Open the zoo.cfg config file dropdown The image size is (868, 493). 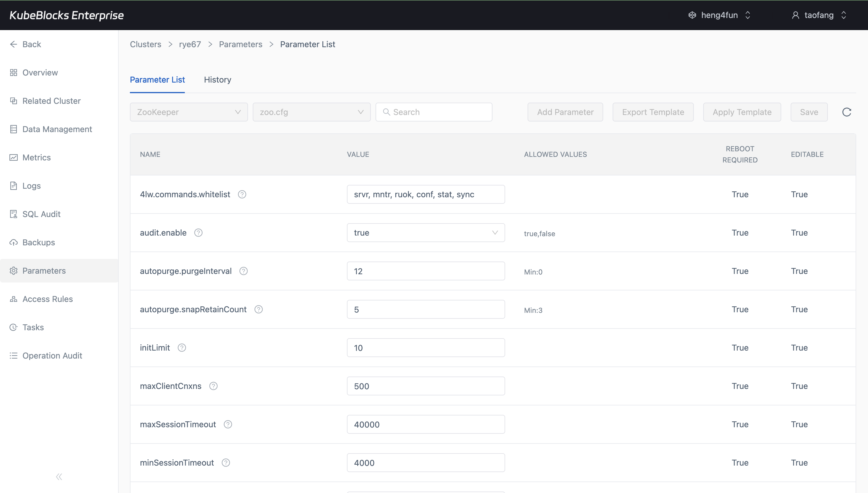(311, 112)
